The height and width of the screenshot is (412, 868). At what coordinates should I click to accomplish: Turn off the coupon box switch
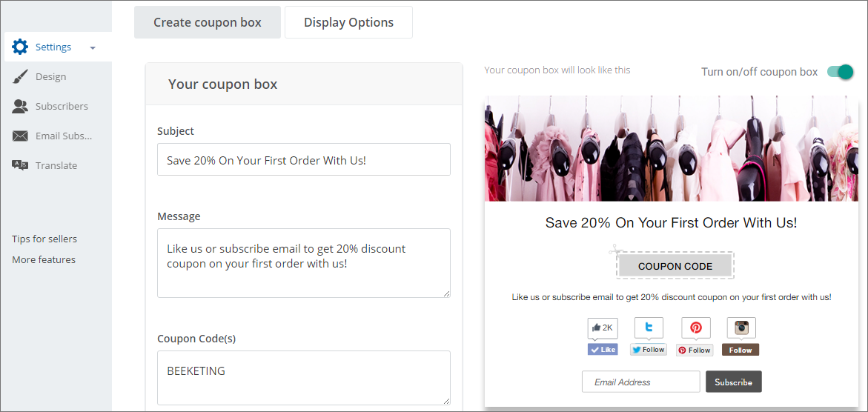click(840, 72)
